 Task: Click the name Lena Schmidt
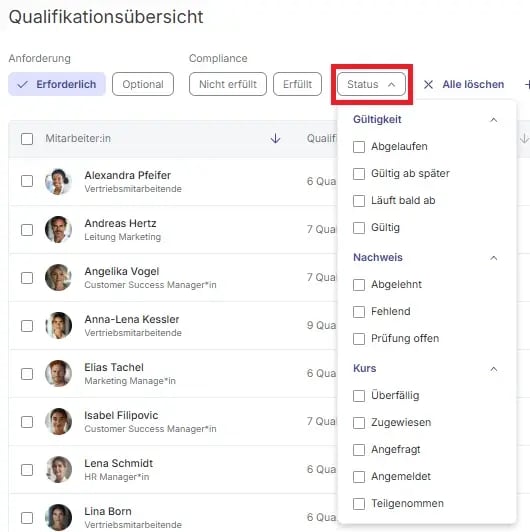(x=118, y=463)
